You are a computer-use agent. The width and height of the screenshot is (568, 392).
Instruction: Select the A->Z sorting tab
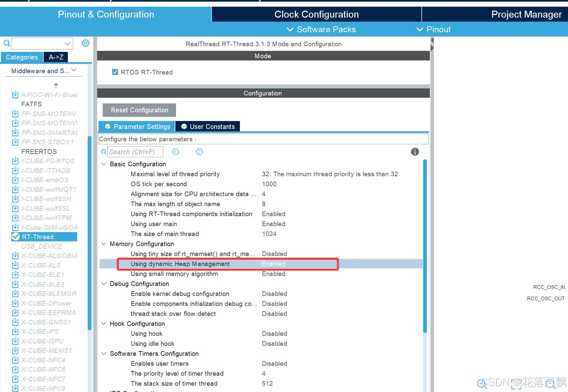coord(56,57)
